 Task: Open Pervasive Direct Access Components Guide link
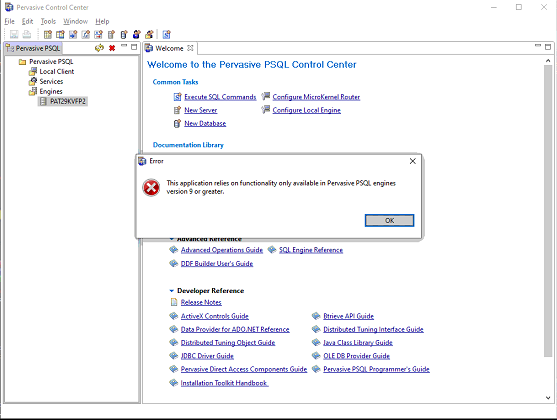pyautogui.click(x=244, y=369)
